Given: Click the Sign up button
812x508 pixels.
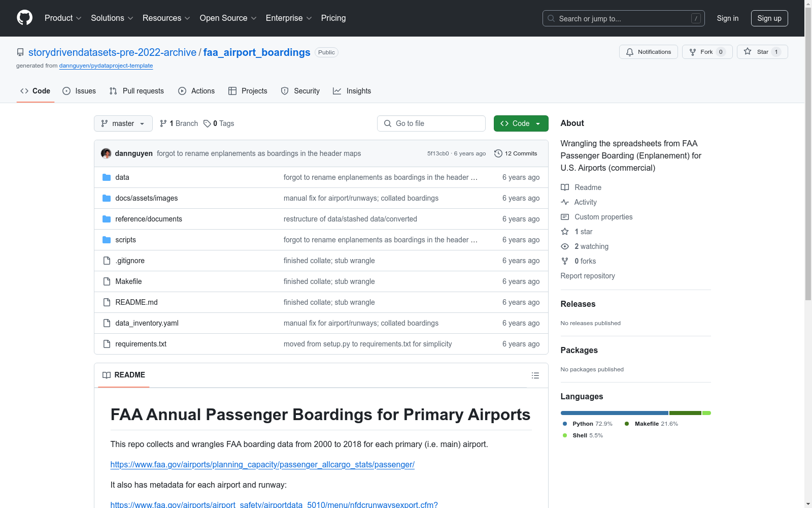Looking at the screenshot, I should tap(769, 18).
